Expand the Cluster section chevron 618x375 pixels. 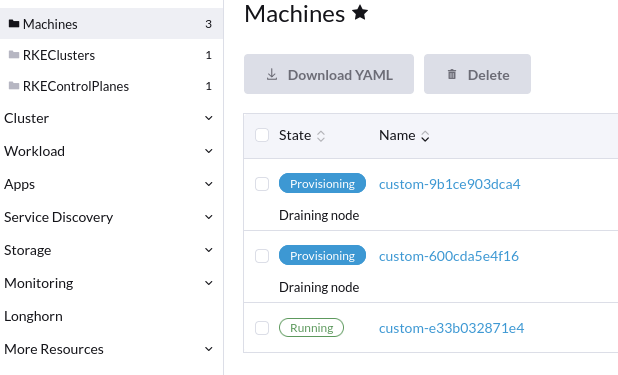[x=209, y=118]
